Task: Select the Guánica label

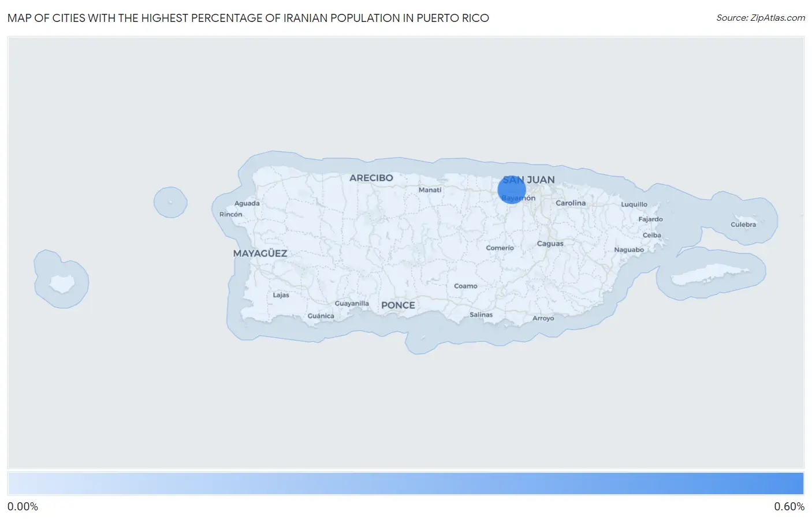Action: 321,316
